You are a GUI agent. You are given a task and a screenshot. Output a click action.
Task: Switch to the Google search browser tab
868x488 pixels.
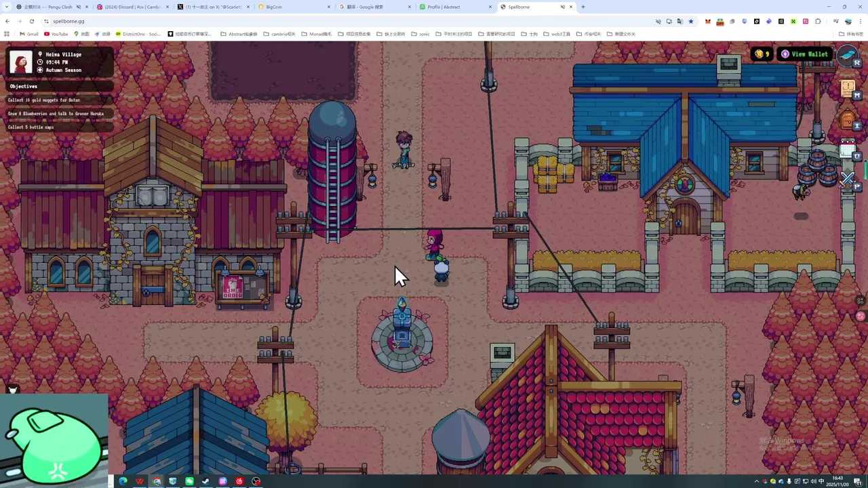375,7
